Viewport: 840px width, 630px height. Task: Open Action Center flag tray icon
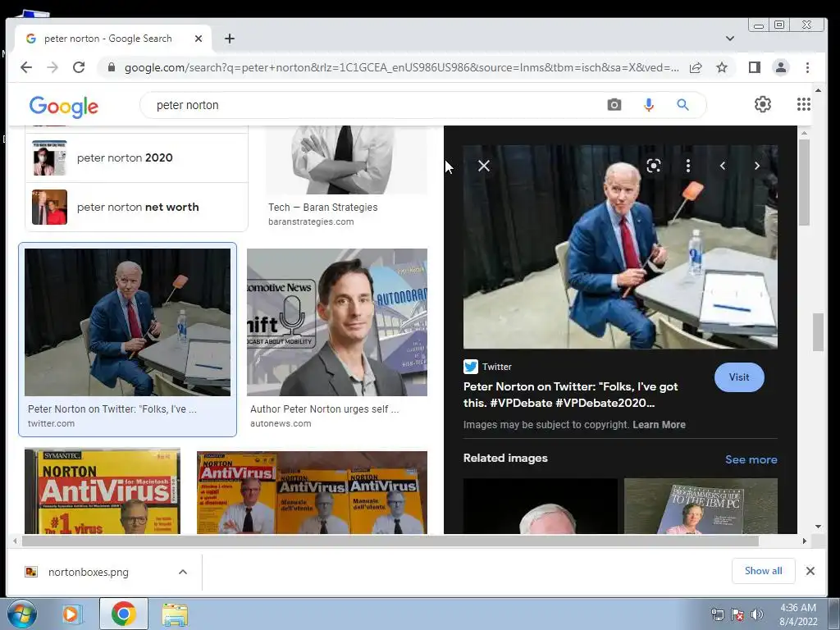737,614
